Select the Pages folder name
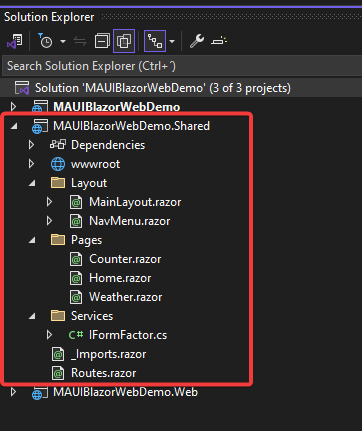This screenshot has height=431, width=362. [x=87, y=240]
